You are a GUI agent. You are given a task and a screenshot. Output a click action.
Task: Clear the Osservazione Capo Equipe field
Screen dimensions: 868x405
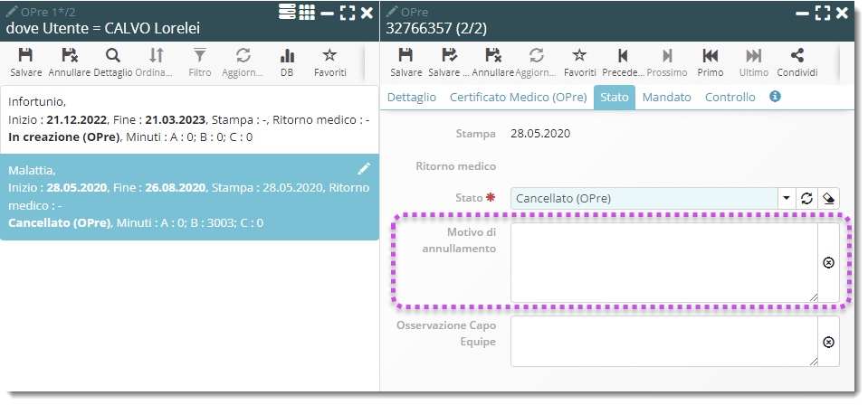828,342
